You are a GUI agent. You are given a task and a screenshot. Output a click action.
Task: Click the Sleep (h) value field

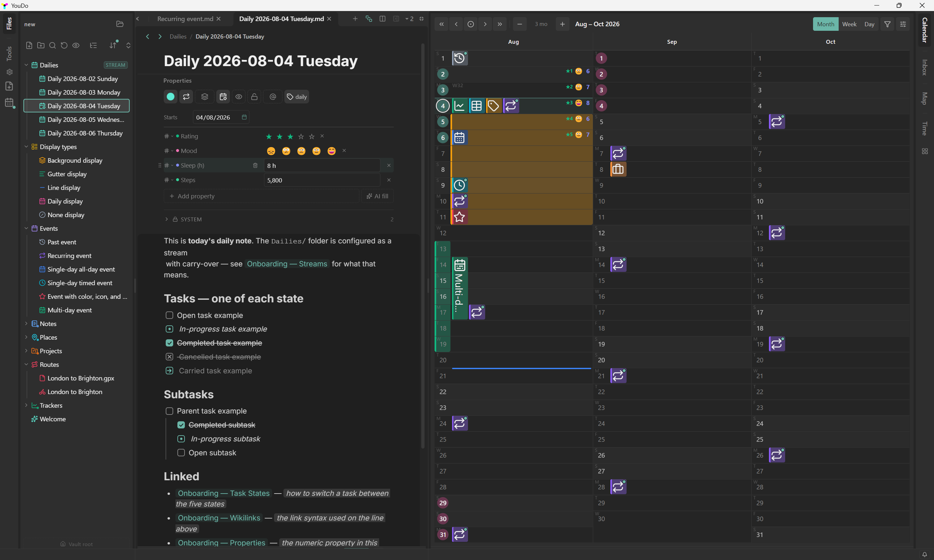pyautogui.click(x=322, y=165)
